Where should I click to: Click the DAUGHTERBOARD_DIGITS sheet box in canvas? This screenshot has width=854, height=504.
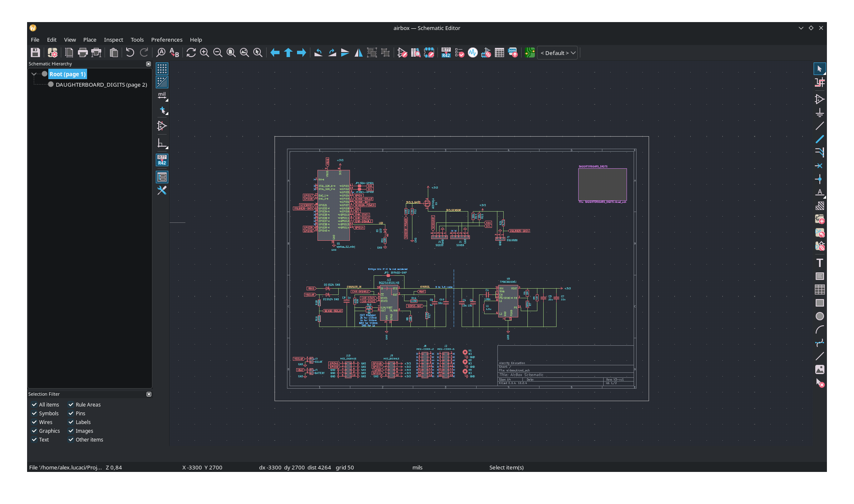[x=602, y=185]
